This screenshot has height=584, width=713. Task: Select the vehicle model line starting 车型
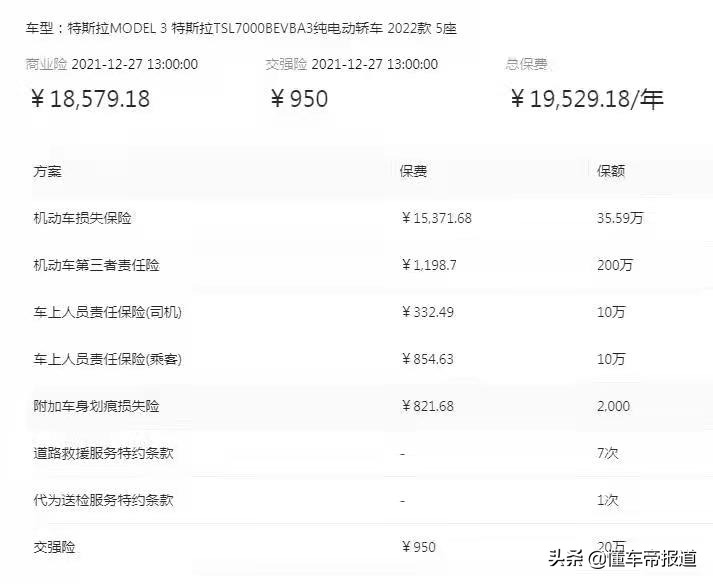(x=241, y=29)
